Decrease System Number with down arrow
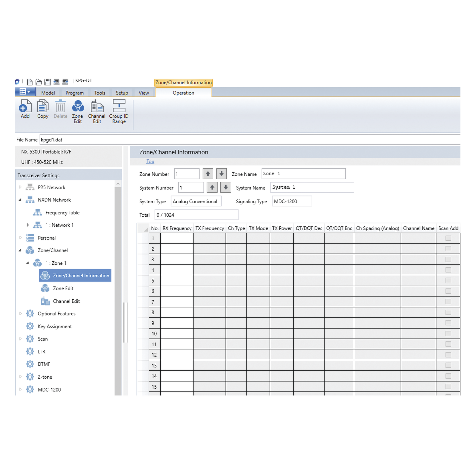 (x=225, y=188)
